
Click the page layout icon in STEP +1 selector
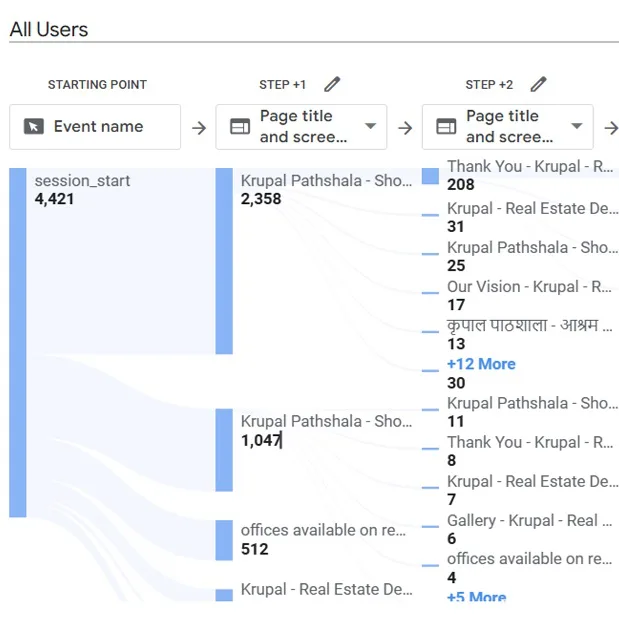(240, 127)
